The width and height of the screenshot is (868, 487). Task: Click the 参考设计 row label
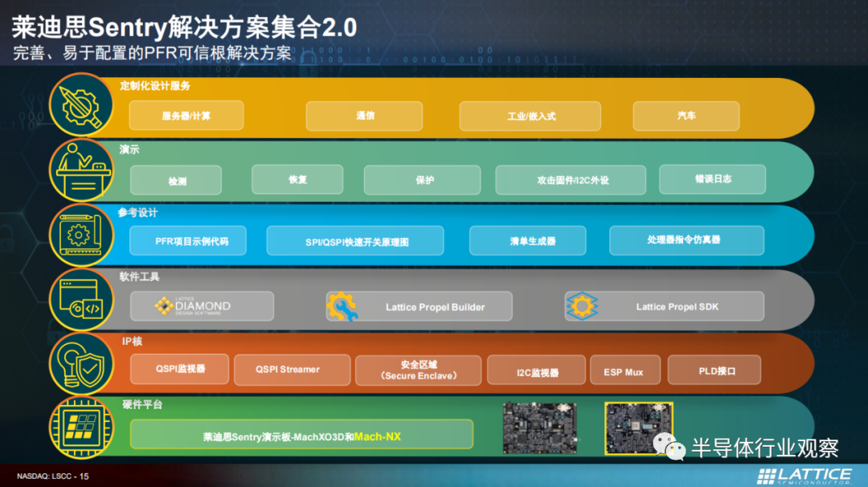coord(138,213)
